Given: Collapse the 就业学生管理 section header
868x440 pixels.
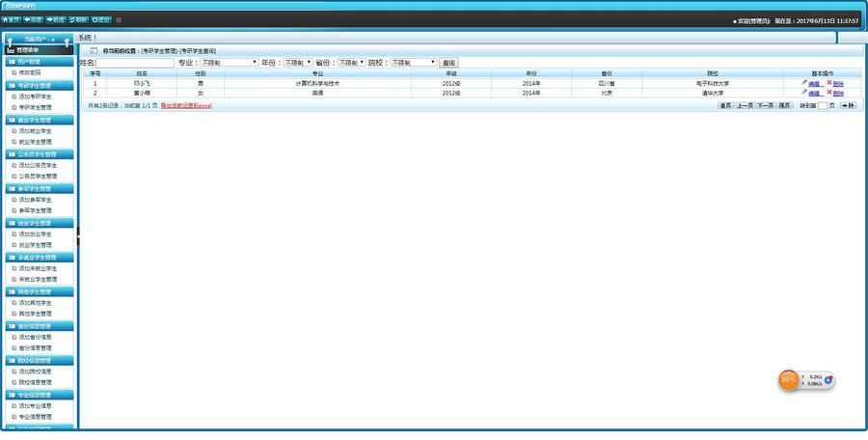Looking at the screenshot, I should (x=40, y=120).
